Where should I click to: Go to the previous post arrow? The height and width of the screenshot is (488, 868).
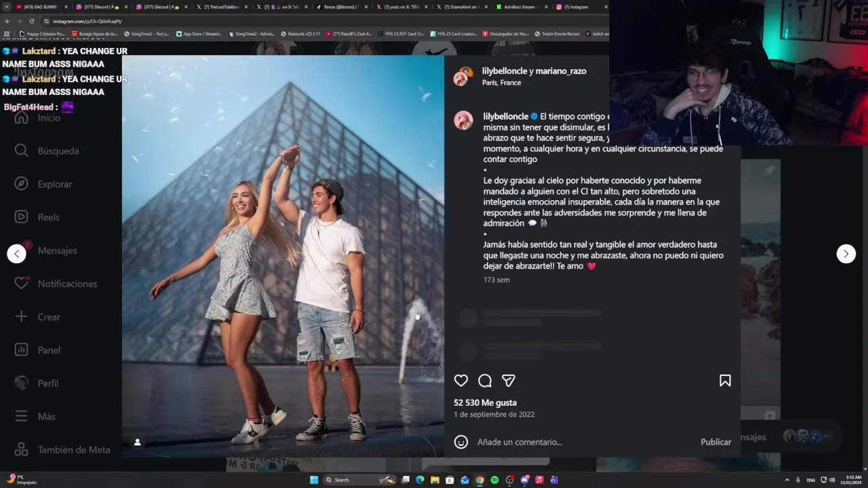click(17, 253)
